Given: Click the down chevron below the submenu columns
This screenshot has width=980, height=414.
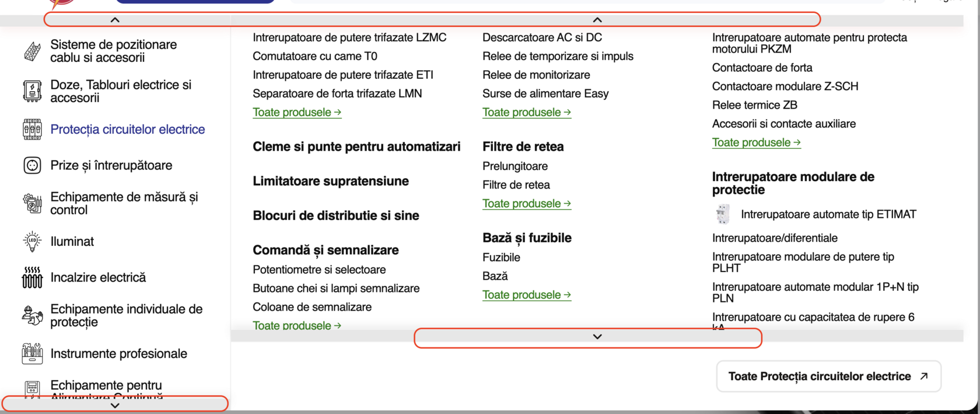Looking at the screenshot, I should click(597, 337).
